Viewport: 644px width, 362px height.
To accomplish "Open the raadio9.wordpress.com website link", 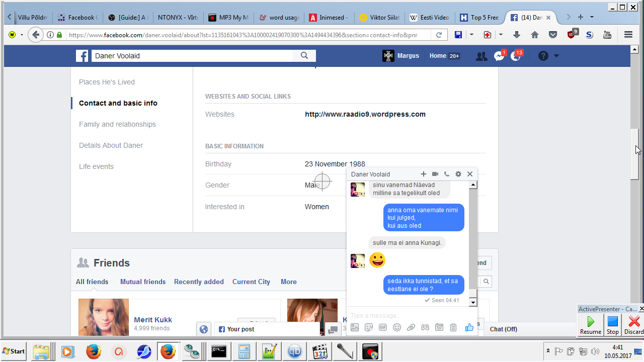I will pos(365,114).
